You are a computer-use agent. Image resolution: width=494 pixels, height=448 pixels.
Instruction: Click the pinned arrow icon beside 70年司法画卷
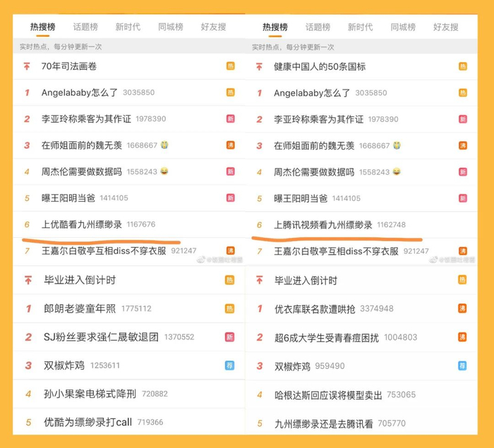(27, 66)
